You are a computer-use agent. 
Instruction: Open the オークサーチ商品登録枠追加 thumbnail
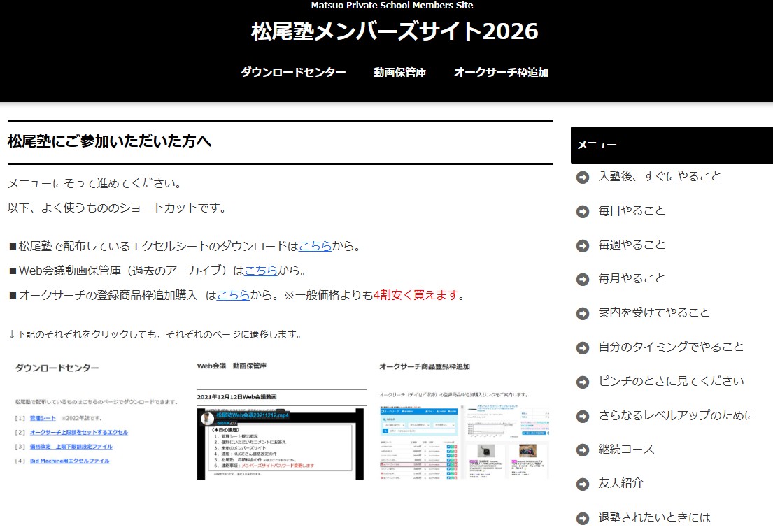464,419
